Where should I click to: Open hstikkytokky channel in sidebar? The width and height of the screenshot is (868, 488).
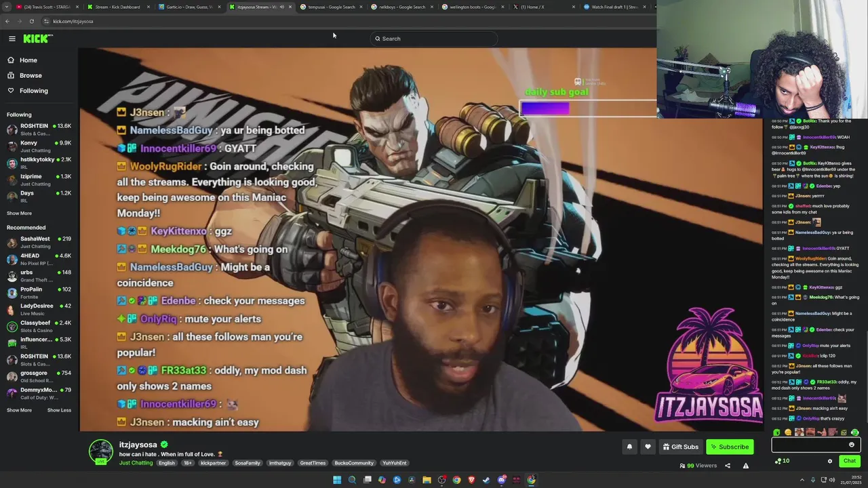pyautogui.click(x=39, y=163)
